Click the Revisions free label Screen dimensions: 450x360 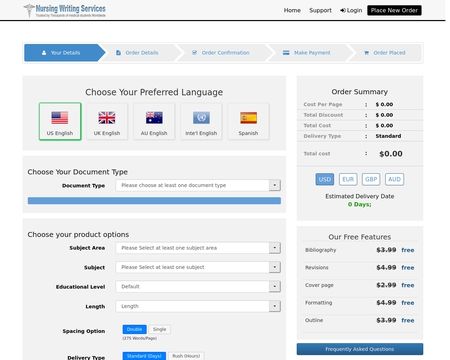tap(408, 268)
